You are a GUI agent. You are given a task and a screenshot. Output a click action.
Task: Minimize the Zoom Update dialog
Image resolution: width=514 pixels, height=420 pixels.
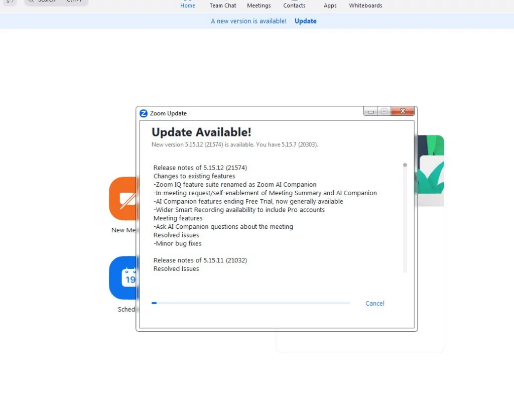click(x=371, y=111)
